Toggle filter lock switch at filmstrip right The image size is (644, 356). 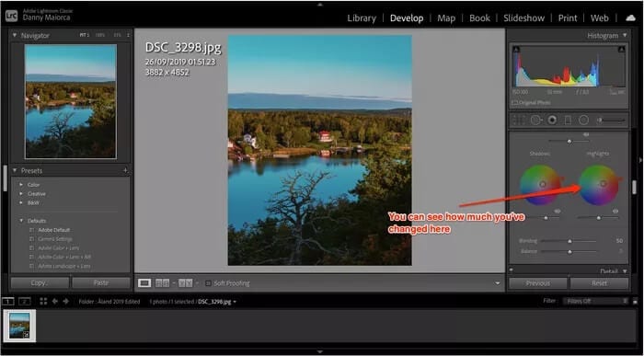pyautogui.click(x=635, y=301)
